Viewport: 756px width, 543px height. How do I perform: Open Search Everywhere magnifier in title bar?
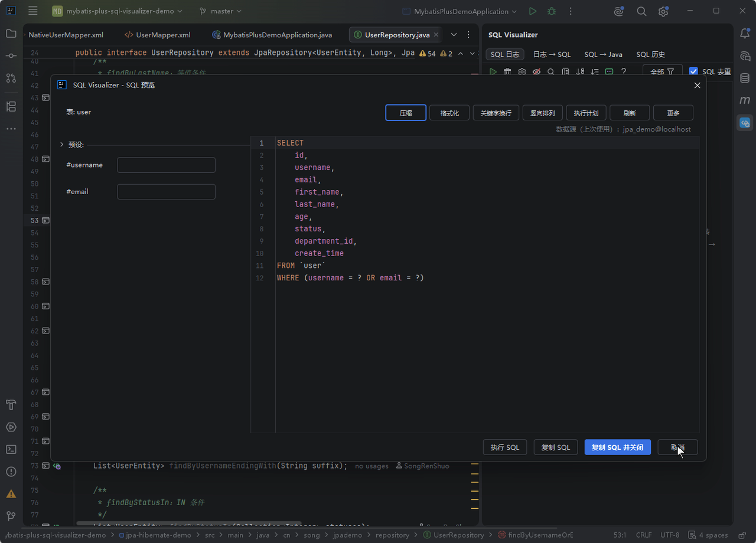[x=641, y=11]
